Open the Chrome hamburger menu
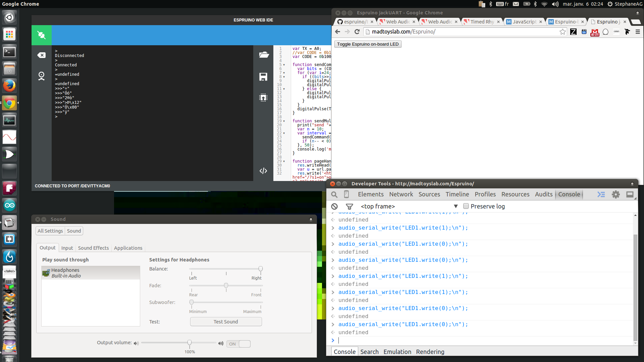The height and width of the screenshot is (362, 644). point(638,32)
